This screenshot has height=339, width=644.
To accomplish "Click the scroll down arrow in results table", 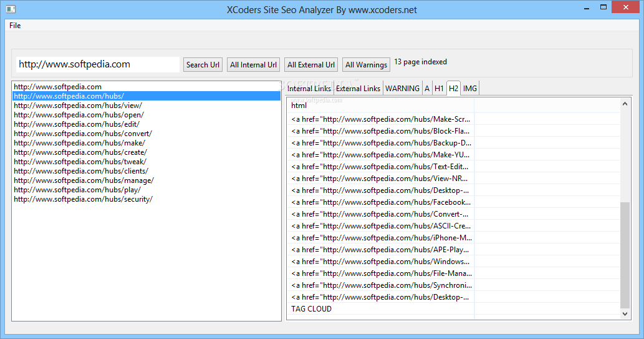I will [x=625, y=314].
